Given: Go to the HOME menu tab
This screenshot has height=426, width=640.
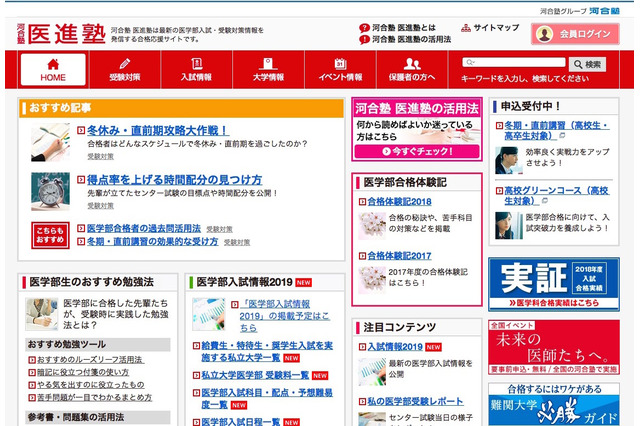Looking at the screenshot, I should click(53, 69).
